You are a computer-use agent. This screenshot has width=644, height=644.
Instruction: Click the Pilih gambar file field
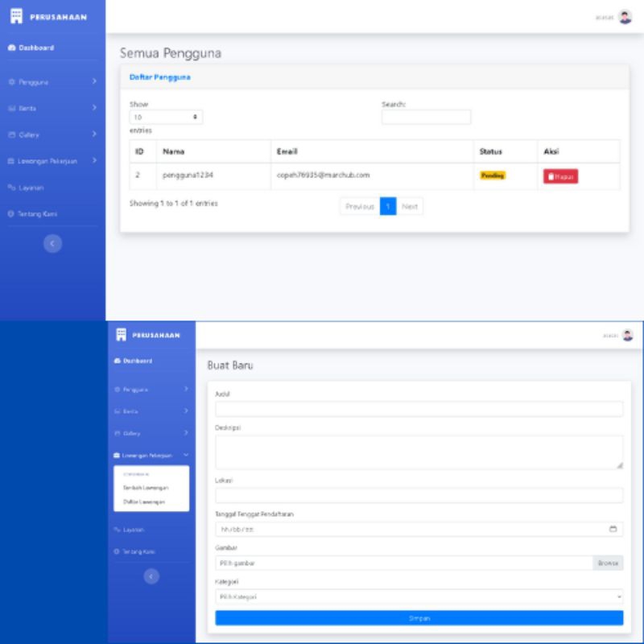(404, 563)
